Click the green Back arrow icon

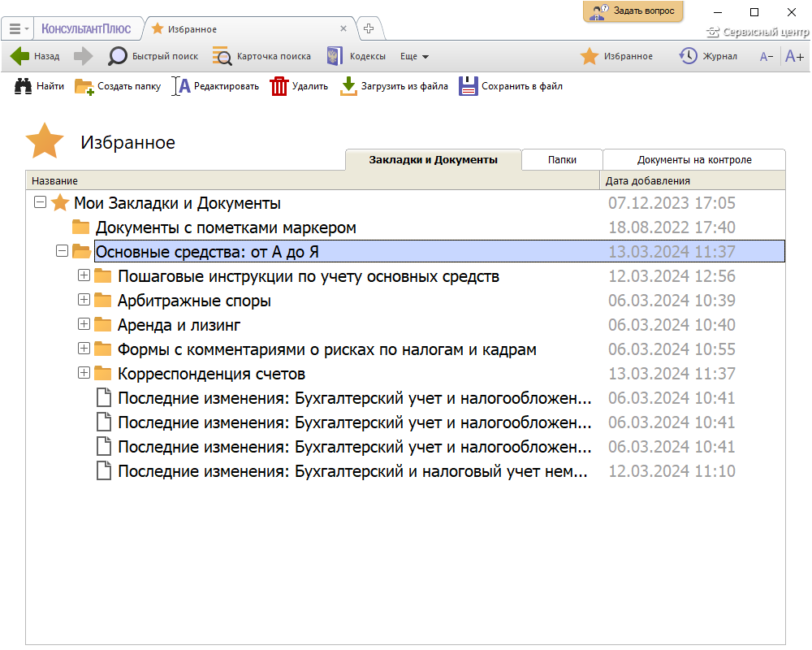click(19, 56)
